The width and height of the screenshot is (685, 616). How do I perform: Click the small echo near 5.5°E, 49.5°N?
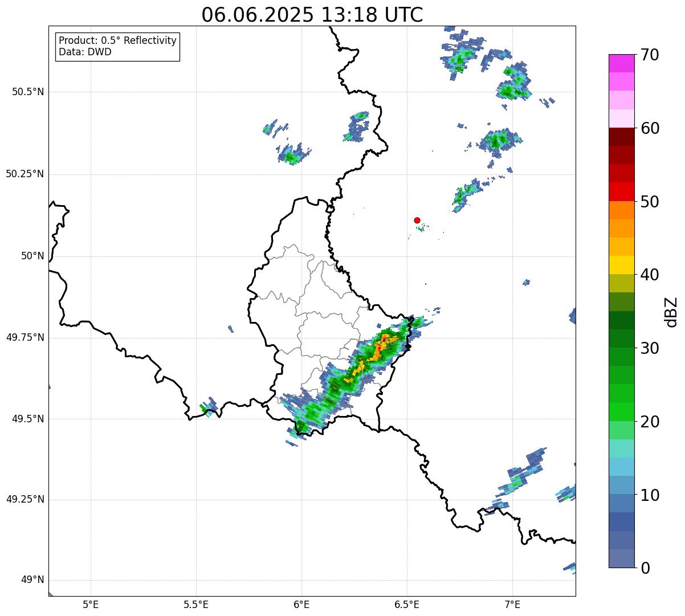pyautogui.click(x=209, y=406)
